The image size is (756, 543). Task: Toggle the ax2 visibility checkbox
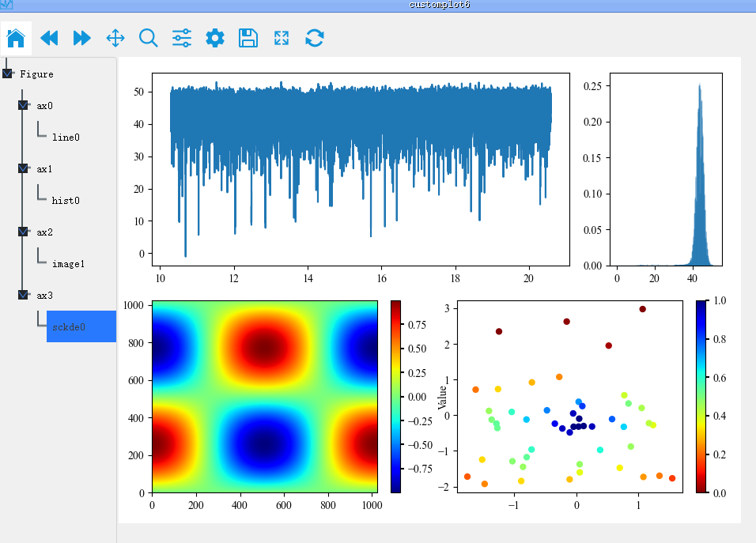point(23,232)
